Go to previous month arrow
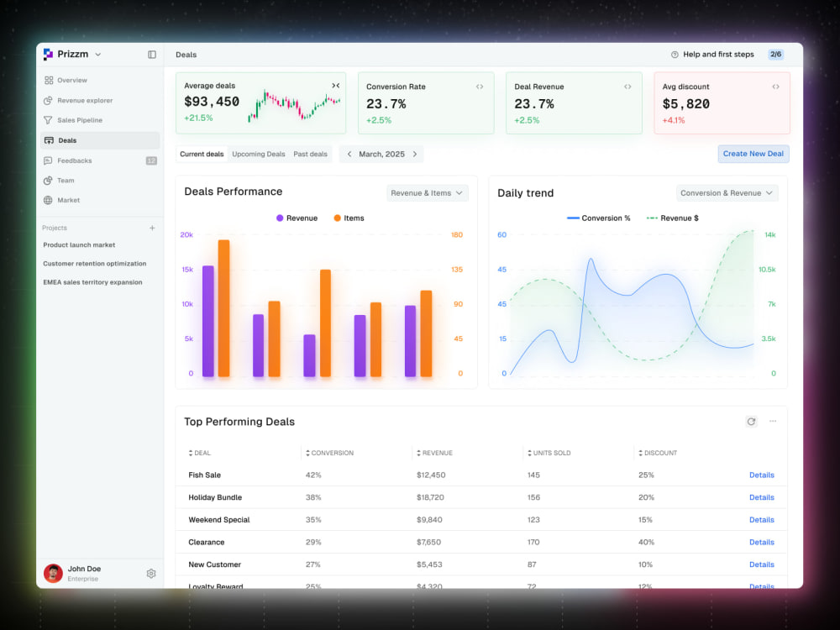Viewport: 840px width, 630px height. [349, 155]
